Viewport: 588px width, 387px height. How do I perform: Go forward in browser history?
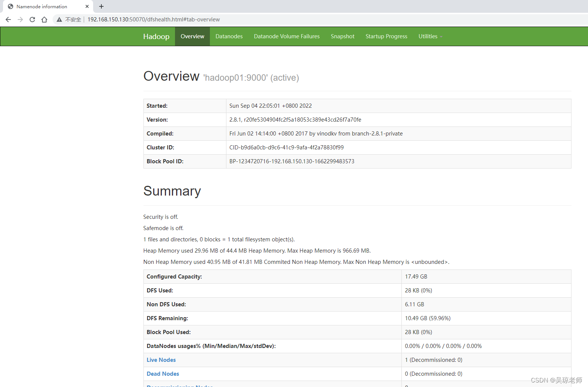tap(20, 20)
